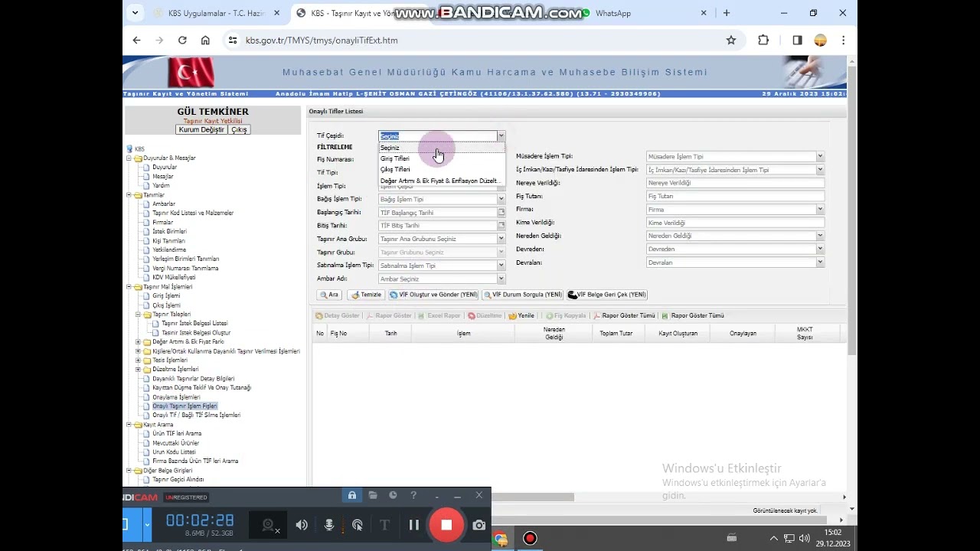Open Chrome three-dot menu
The width and height of the screenshot is (980, 551).
[x=843, y=41]
